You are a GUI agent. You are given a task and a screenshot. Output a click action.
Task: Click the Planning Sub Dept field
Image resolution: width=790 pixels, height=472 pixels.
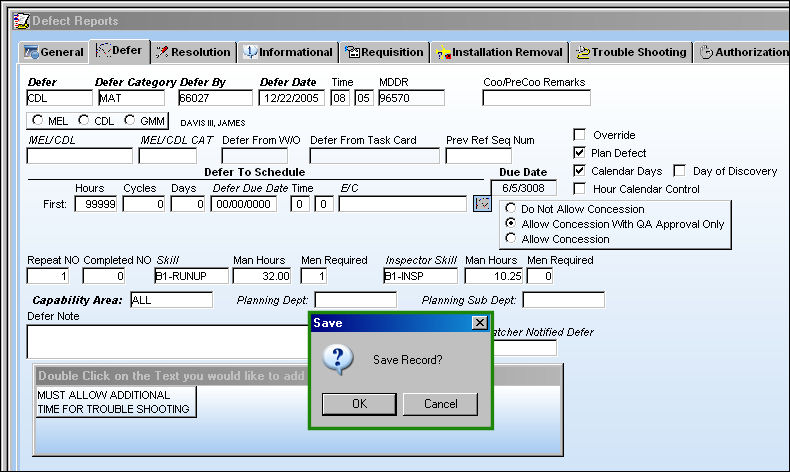coord(564,300)
